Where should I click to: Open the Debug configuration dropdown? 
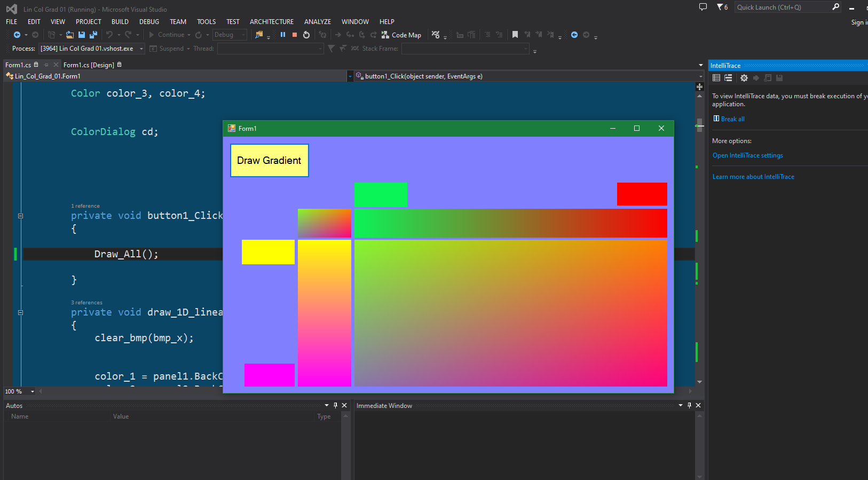click(230, 35)
